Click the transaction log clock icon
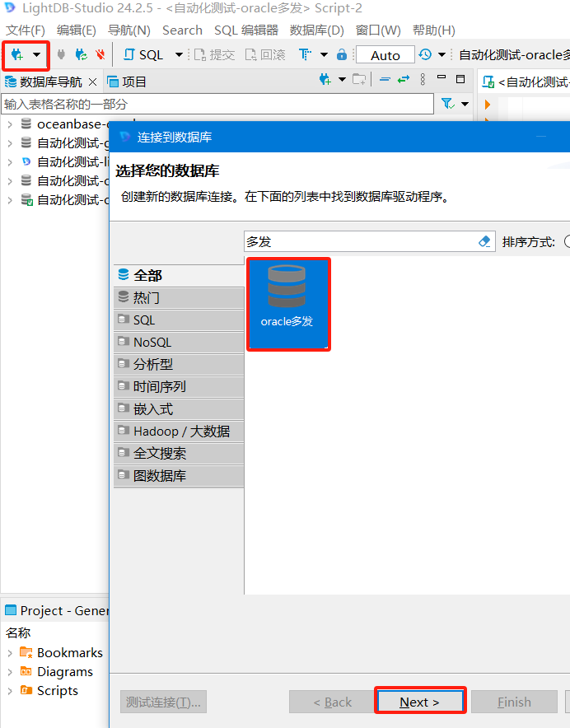The image size is (570, 728). point(425,55)
